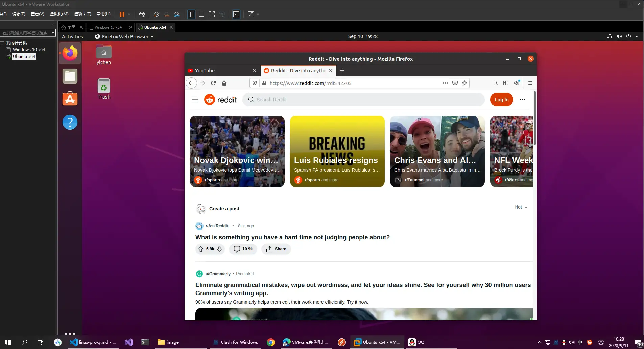Toggle the thumbnail bar view icon
The width and height of the screenshot is (644, 349).
coord(201,14)
